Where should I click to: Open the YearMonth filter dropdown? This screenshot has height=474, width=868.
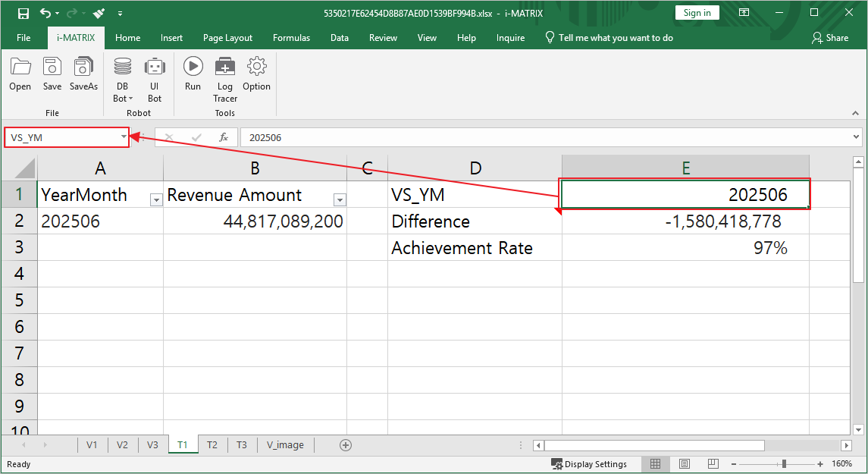click(156, 200)
